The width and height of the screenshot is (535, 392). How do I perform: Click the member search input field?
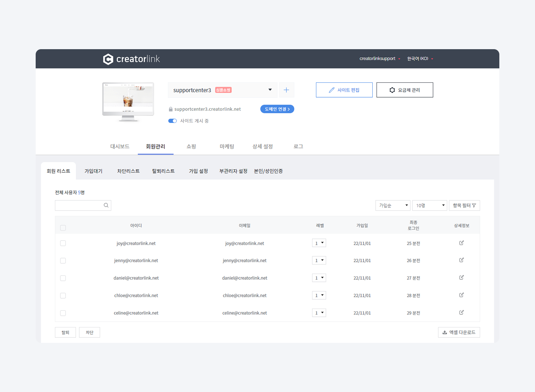click(x=79, y=206)
